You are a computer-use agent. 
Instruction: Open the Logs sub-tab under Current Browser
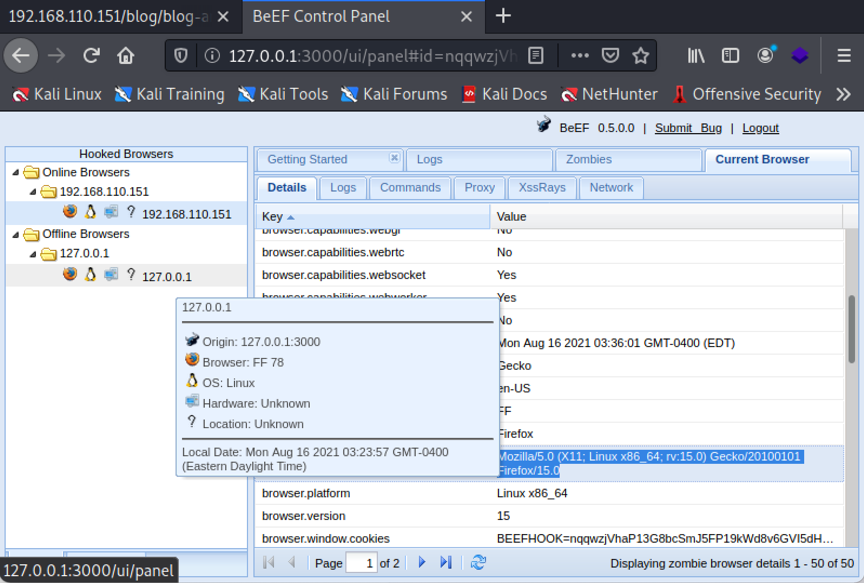coord(343,187)
